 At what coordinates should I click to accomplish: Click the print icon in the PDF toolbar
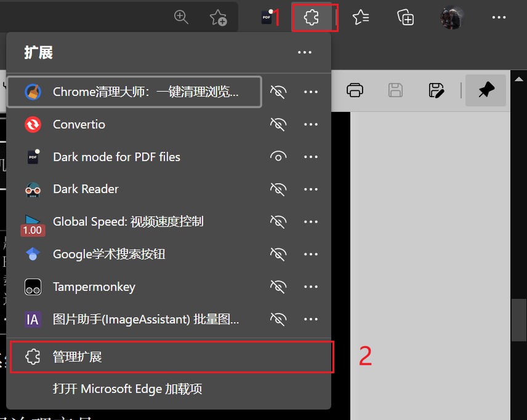click(355, 90)
